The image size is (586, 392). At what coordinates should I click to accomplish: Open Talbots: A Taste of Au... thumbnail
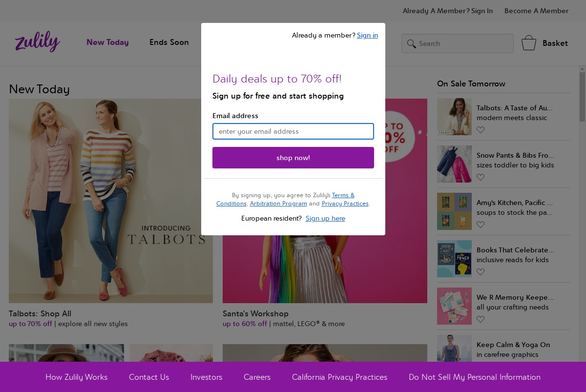454,116
